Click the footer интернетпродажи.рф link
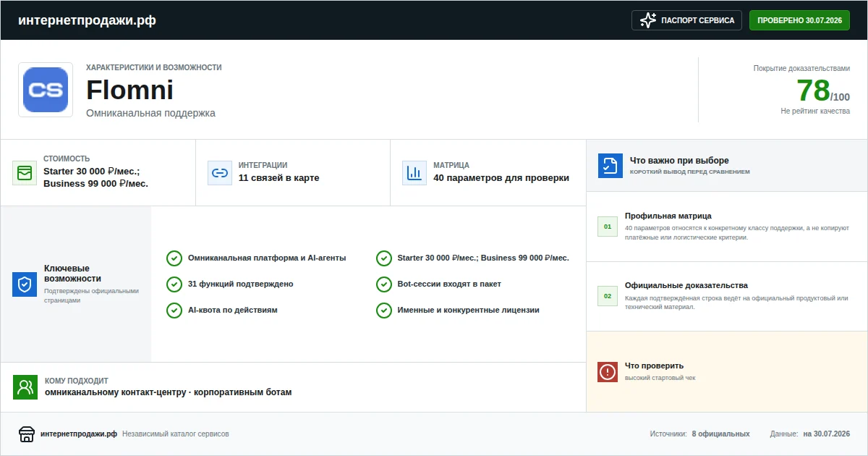The image size is (868, 456). coord(79,434)
